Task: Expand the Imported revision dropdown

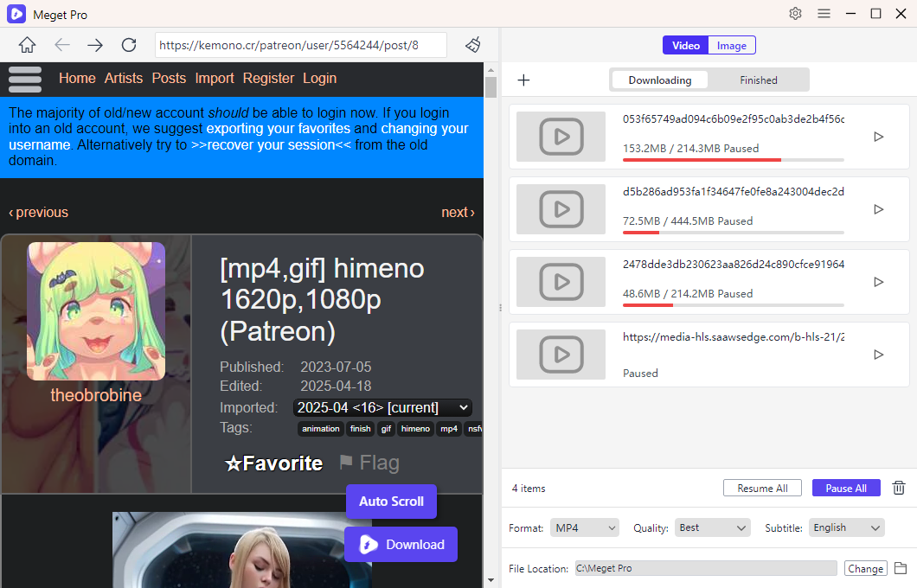Action: (x=382, y=407)
